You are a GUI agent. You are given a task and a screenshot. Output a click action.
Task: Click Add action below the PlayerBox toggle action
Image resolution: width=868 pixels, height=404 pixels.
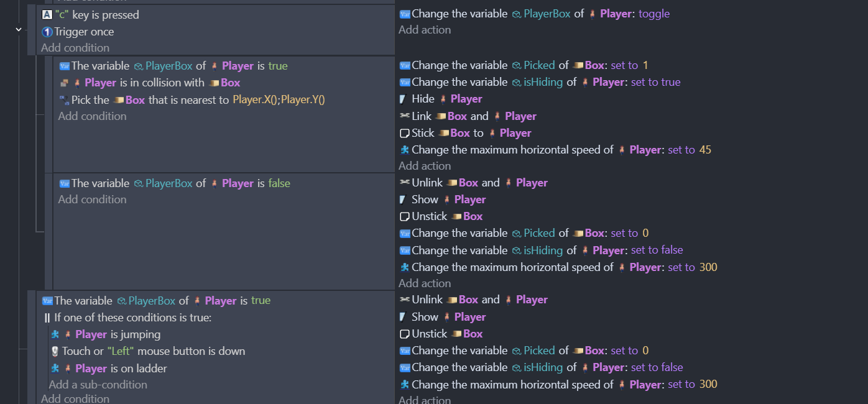point(425,30)
